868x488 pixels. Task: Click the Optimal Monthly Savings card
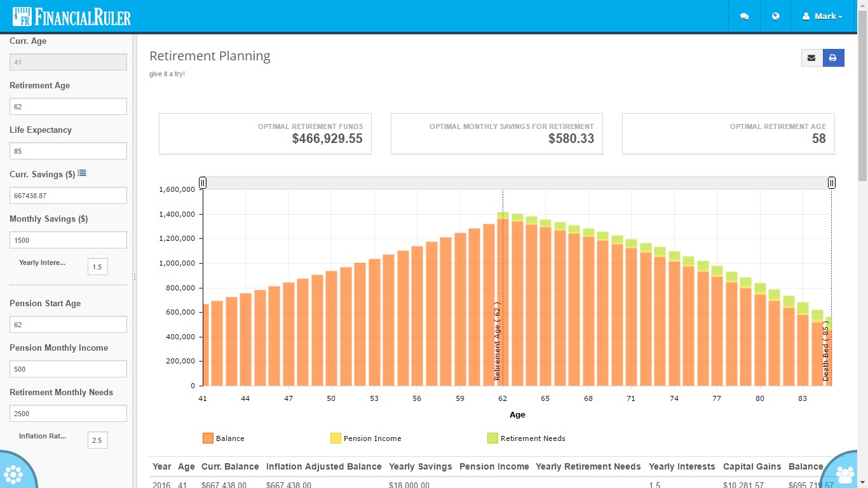pos(497,133)
